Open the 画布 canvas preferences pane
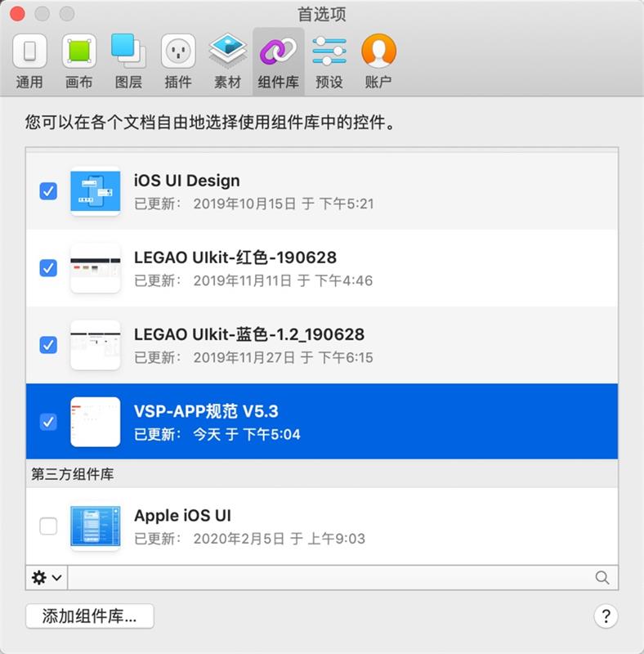Image resolution: width=644 pixels, height=654 pixels. (x=78, y=62)
